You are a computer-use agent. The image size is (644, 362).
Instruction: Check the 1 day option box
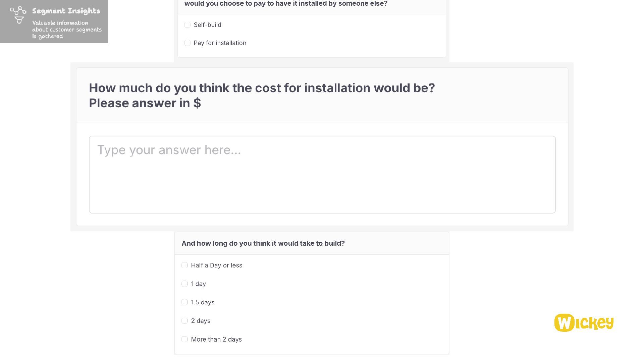pos(184,284)
